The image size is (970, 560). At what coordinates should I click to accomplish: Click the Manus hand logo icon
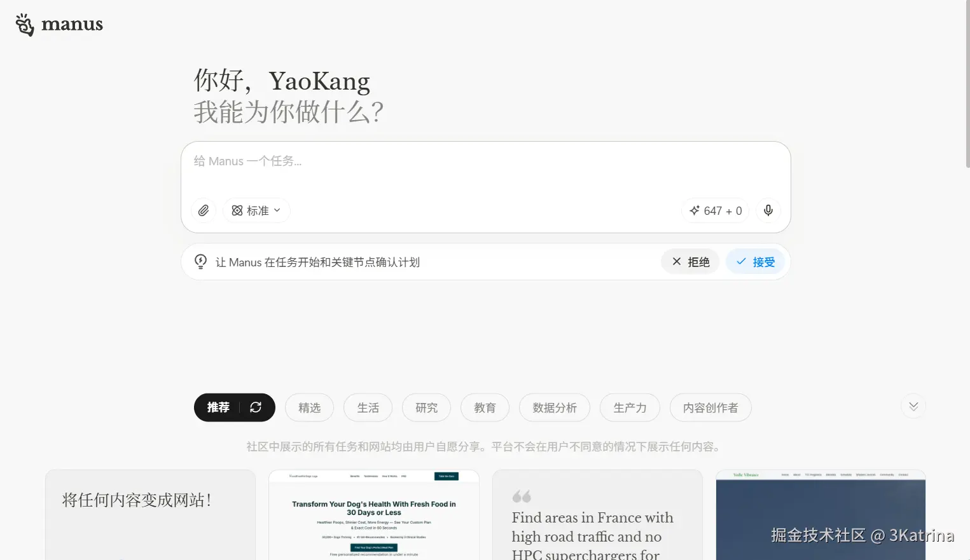25,24
